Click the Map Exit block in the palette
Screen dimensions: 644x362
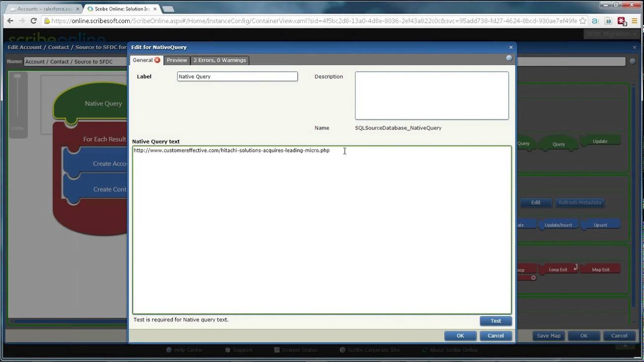pos(601,269)
